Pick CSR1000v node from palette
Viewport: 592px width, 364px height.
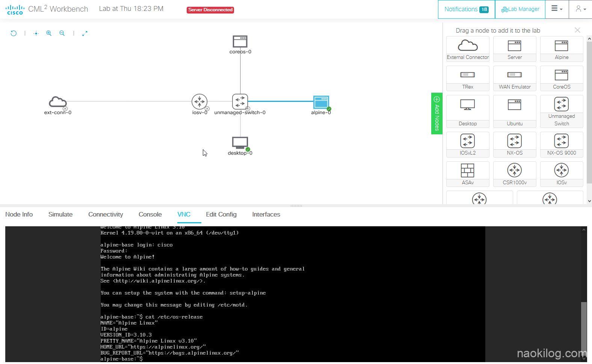515,174
